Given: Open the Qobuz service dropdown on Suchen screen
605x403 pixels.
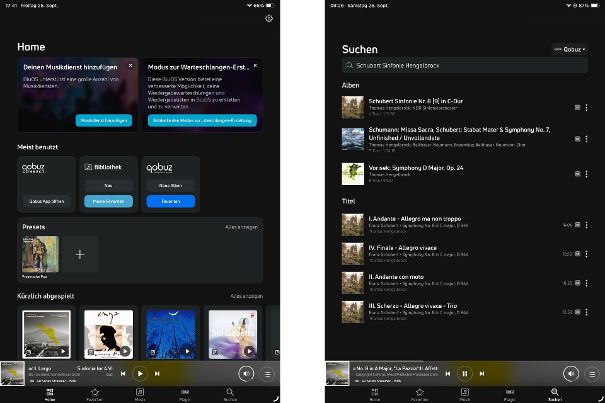Looking at the screenshot, I should (x=570, y=49).
